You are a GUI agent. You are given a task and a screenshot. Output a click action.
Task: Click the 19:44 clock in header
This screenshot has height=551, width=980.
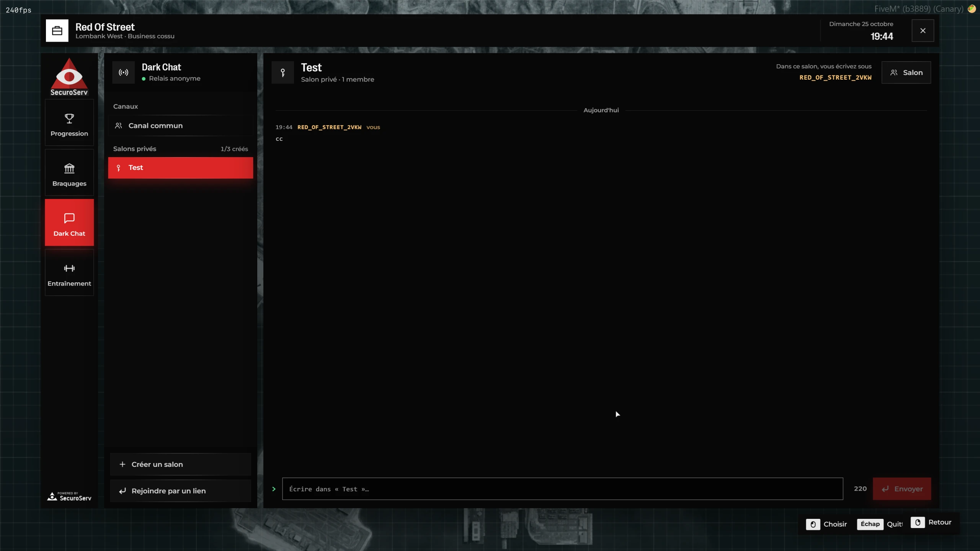(882, 36)
